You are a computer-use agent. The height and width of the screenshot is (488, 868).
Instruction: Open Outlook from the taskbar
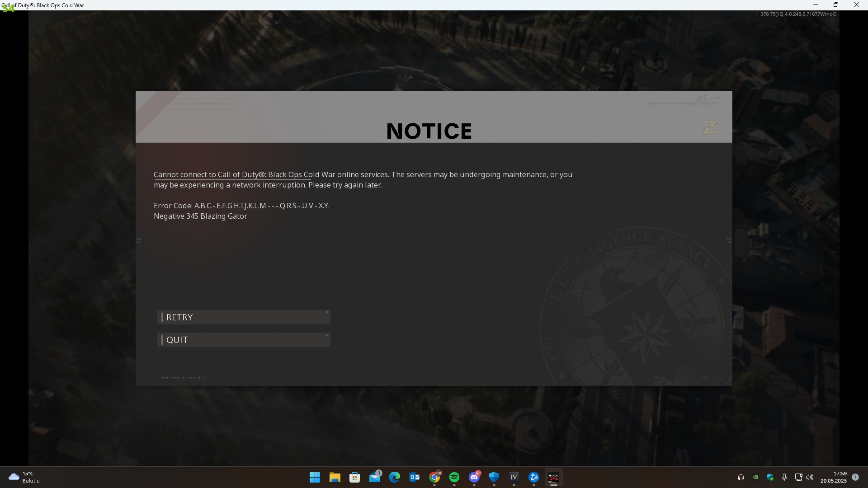point(415,477)
